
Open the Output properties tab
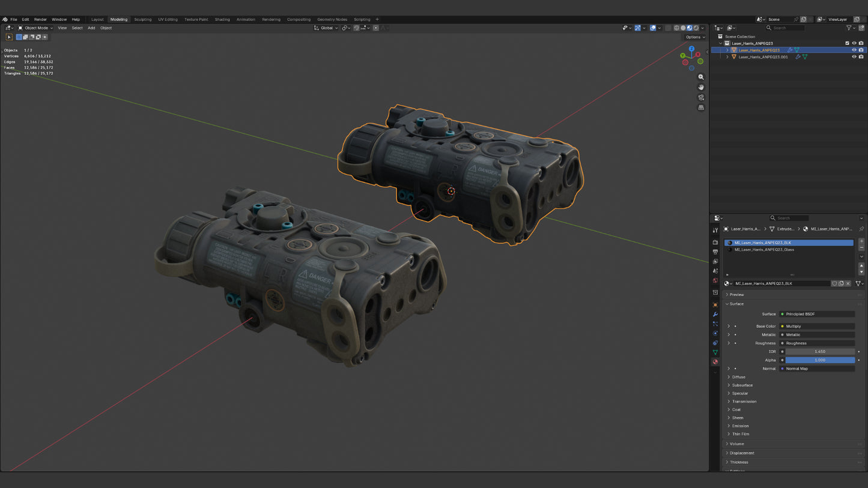[x=715, y=252]
